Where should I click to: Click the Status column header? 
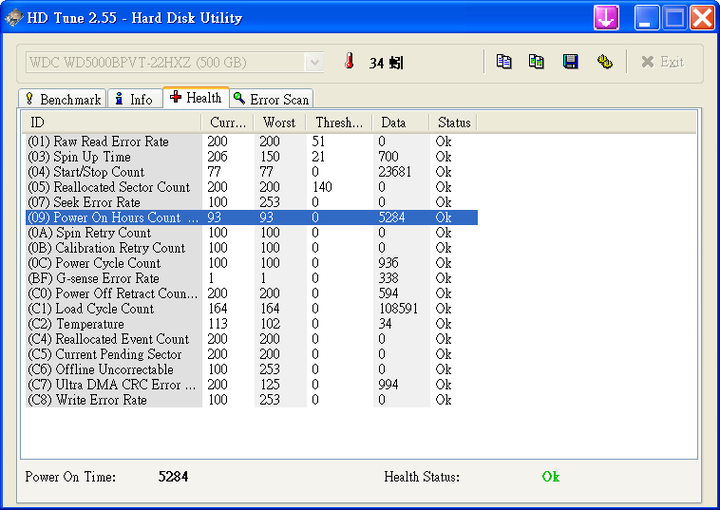pos(453,123)
